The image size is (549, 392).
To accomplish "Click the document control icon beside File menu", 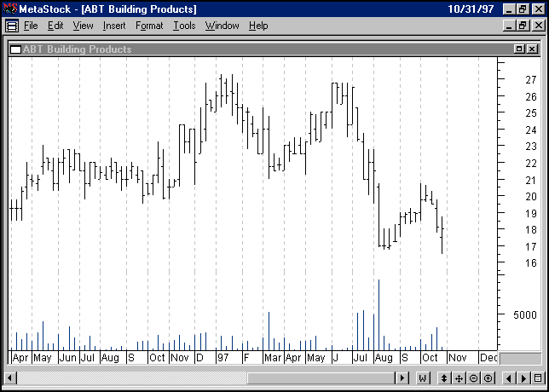I will [12, 26].
